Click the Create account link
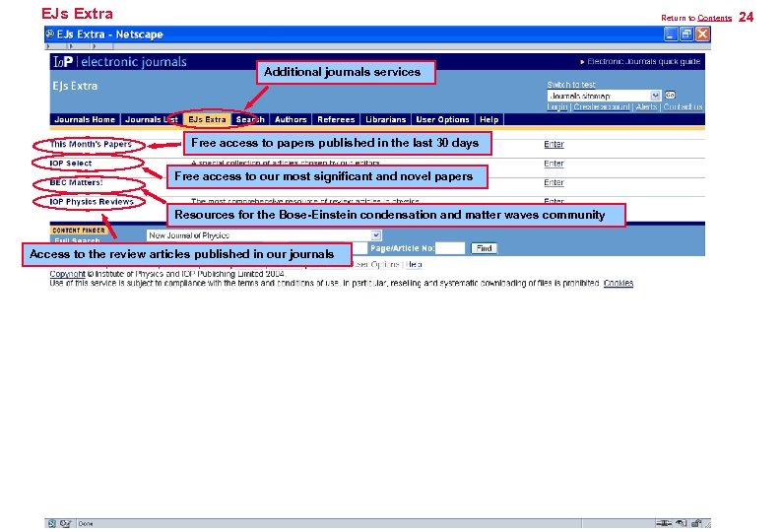Screen dimensions: 782x532 [x=602, y=106]
